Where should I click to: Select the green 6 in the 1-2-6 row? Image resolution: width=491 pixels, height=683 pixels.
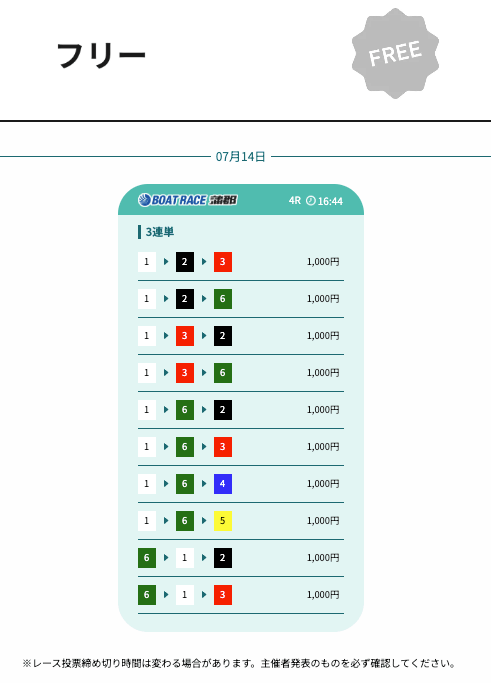(223, 299)
